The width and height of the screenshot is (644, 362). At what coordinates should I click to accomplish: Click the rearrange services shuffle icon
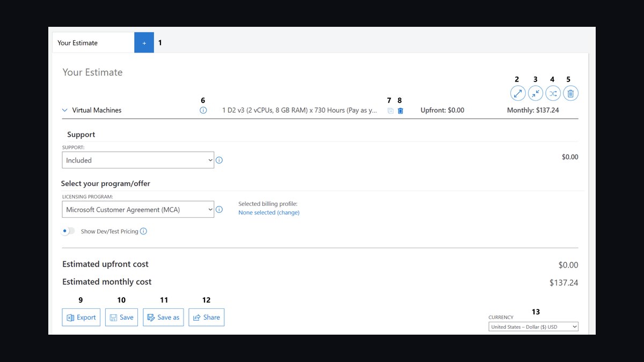553,93
